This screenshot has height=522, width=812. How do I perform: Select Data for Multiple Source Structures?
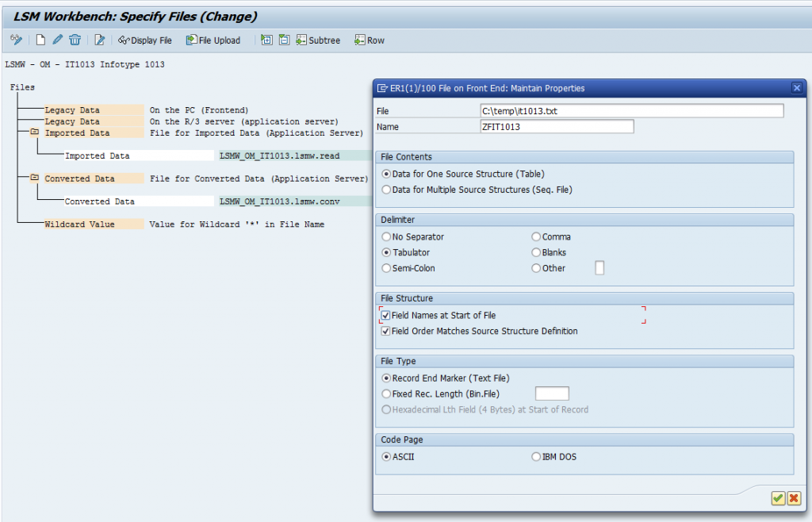click(386, 190)
